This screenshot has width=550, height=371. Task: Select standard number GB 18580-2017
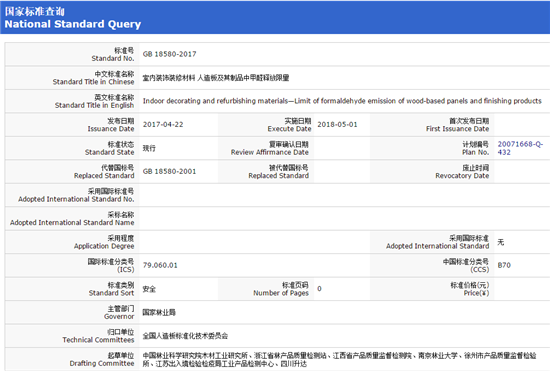pos(169,54)
